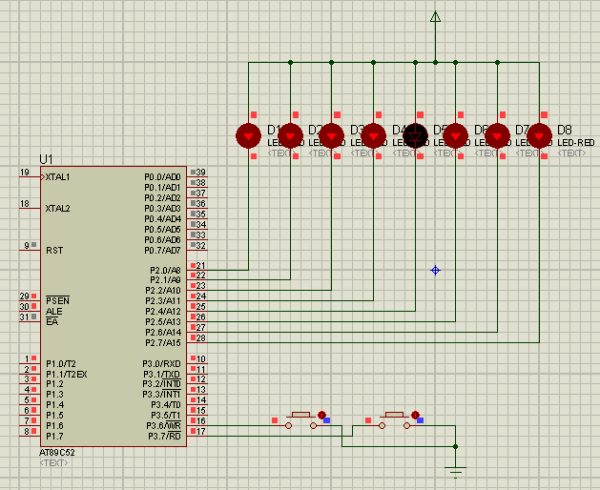The height and width of the screenshot is (490, 600).
Task: Click the P0.0/AD0 pin 39
Action: click(199, 173)
